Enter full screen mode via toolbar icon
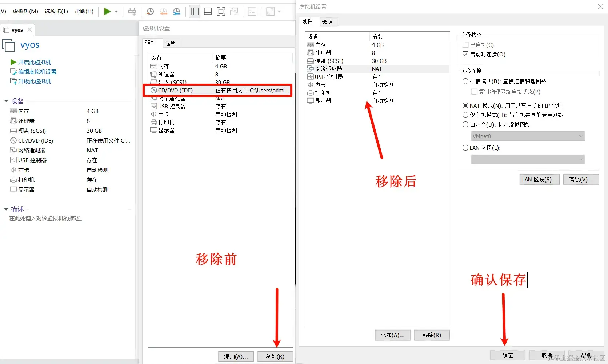 pos(221,12)
